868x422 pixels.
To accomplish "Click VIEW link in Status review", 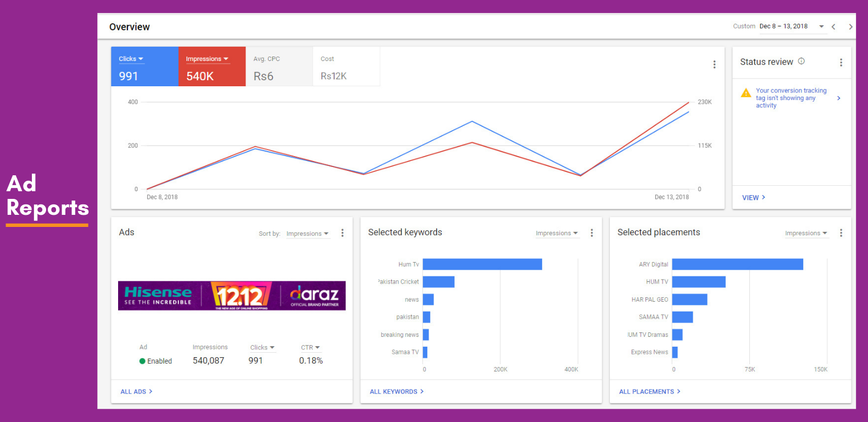I will 754,198.
